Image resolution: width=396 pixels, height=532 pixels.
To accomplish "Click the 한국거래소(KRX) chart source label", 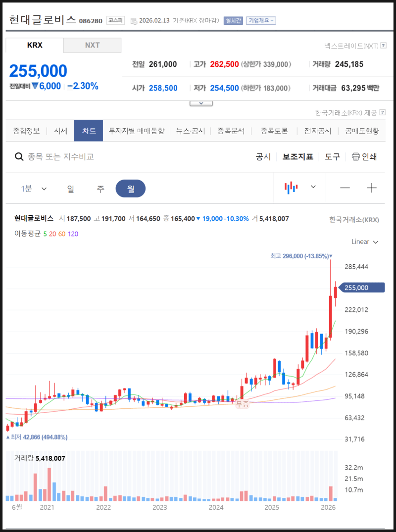I will point(354,220).
